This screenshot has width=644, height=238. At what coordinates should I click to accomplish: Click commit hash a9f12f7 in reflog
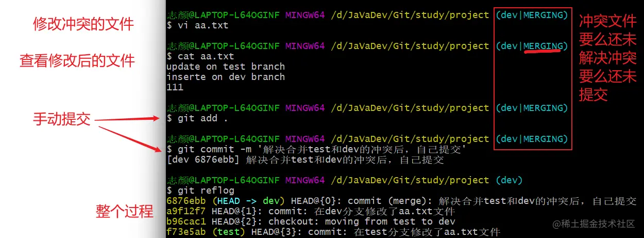[x=187, y=211]
